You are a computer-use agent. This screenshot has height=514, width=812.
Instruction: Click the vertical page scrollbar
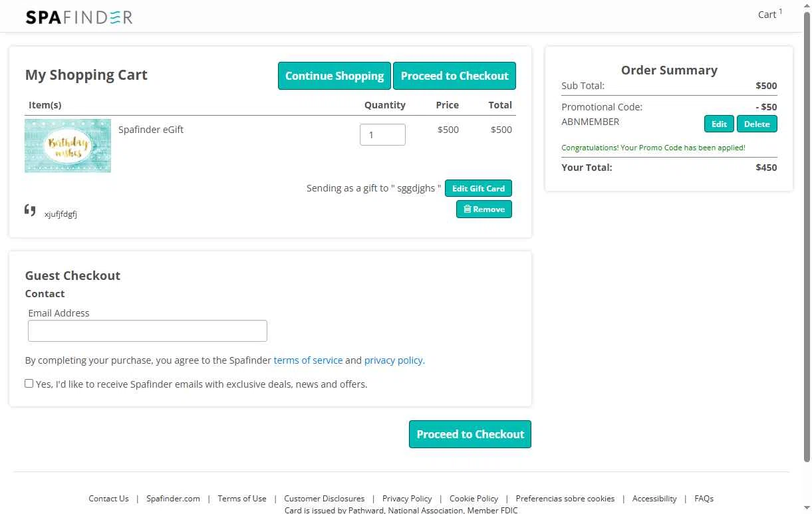pos(807,236)
